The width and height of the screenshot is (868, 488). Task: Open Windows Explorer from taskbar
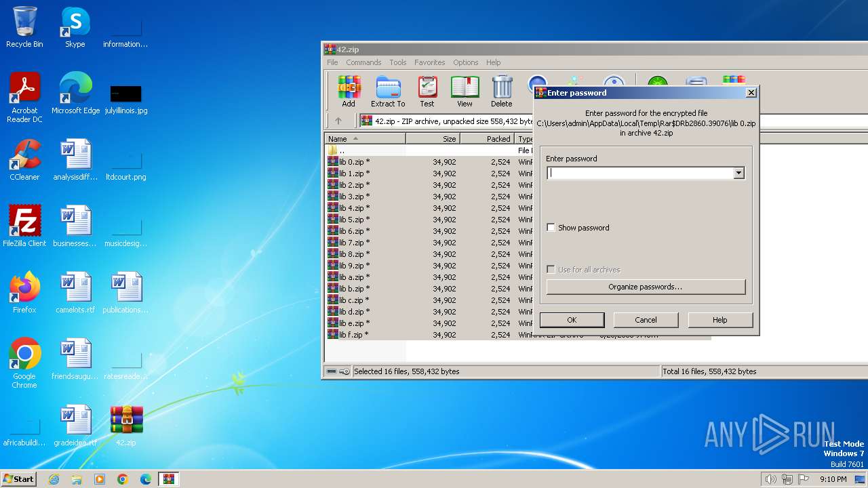(77, 479)
